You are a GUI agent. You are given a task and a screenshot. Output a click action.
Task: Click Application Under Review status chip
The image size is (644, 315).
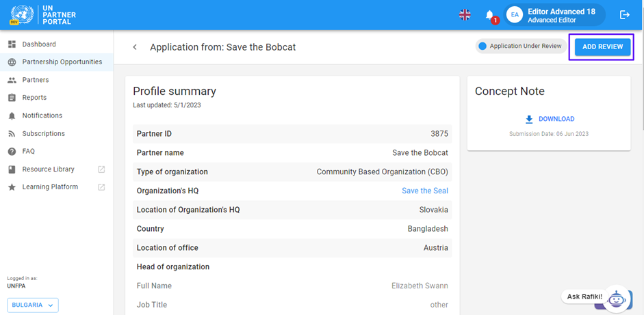point(521,46)
